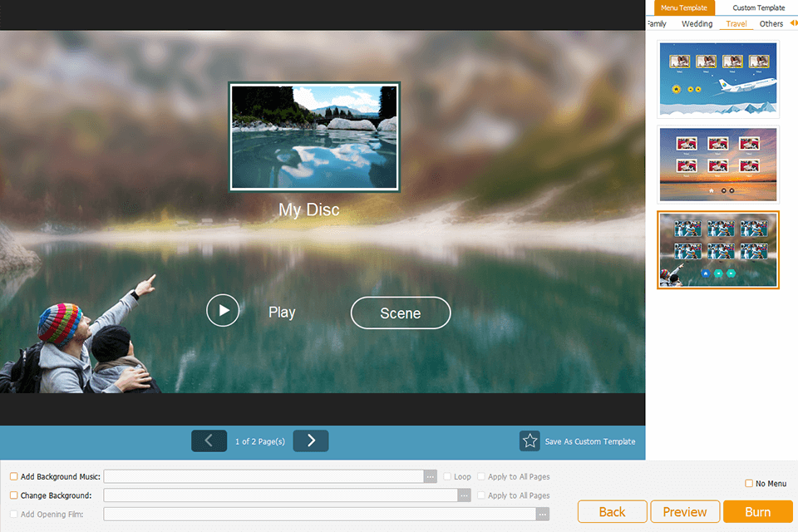
Task: Open the Others template category
Action: point(771,23)
